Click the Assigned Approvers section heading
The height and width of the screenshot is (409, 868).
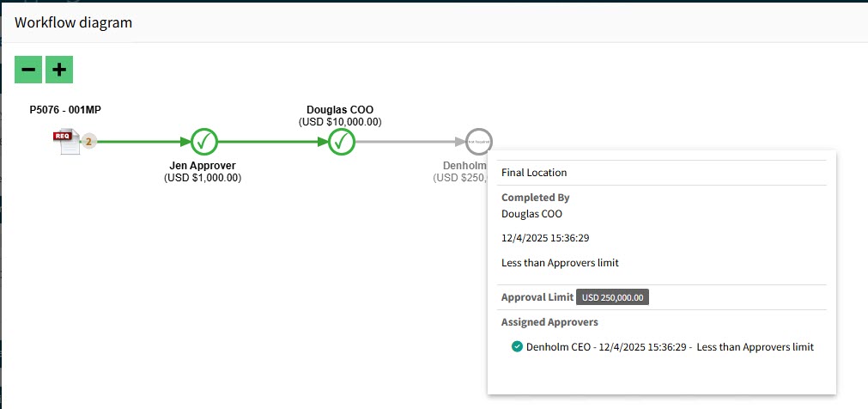[549, 322]
